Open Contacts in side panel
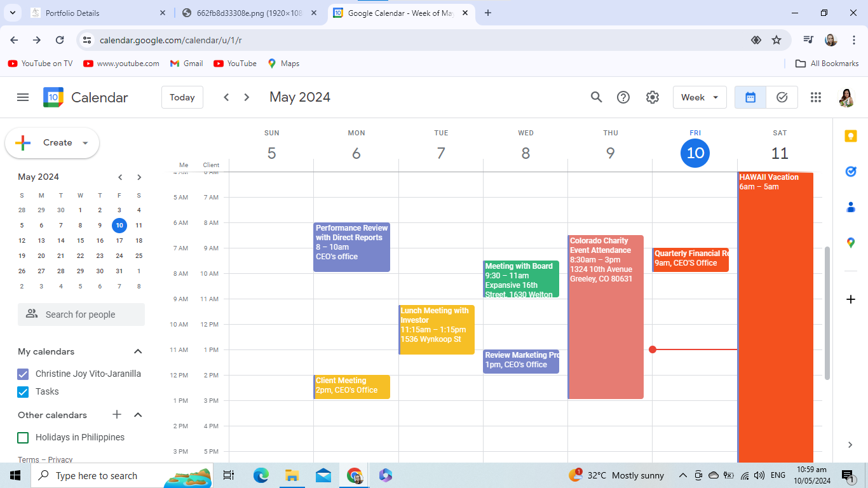 coord(851,207)
